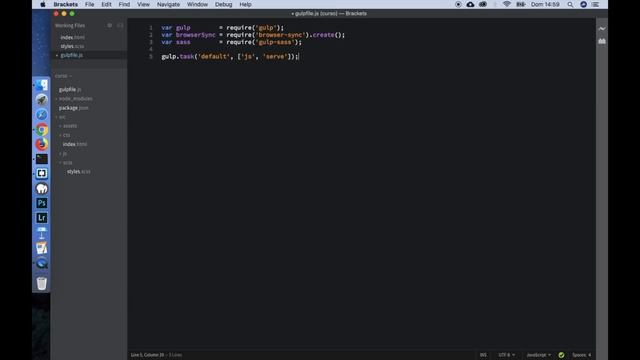This screenshot has width=640, height=360.
Task: Launch Photoshop from the dock
Action: (x=42, y=203)
